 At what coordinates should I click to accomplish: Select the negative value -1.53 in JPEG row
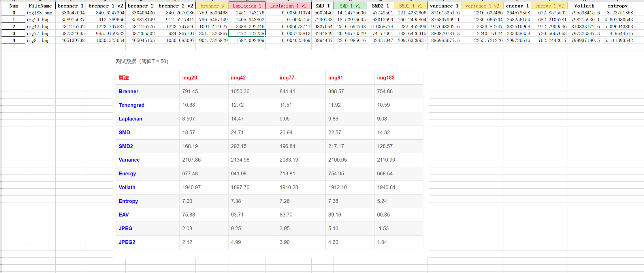[383, 228]
